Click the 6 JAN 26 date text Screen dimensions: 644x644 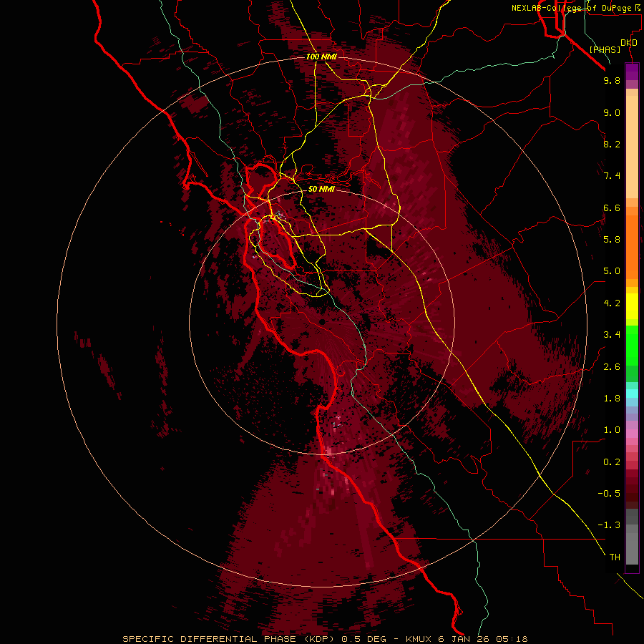464,639
